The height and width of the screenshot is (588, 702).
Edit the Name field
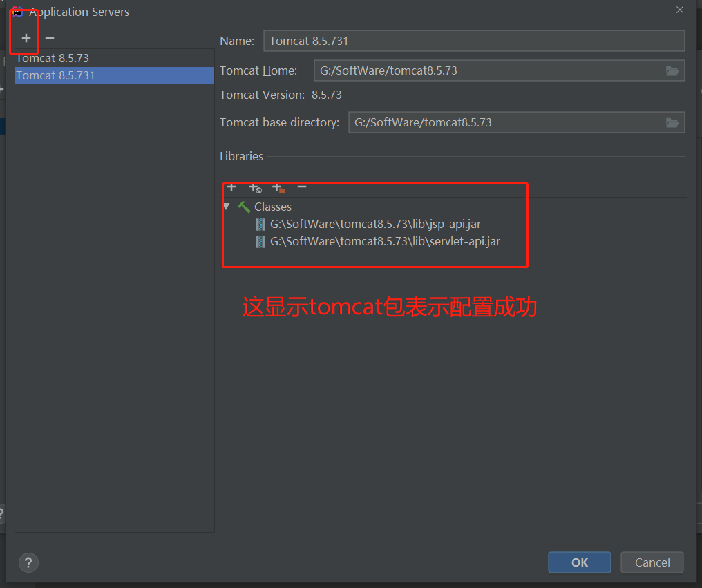tap(474, 41)
